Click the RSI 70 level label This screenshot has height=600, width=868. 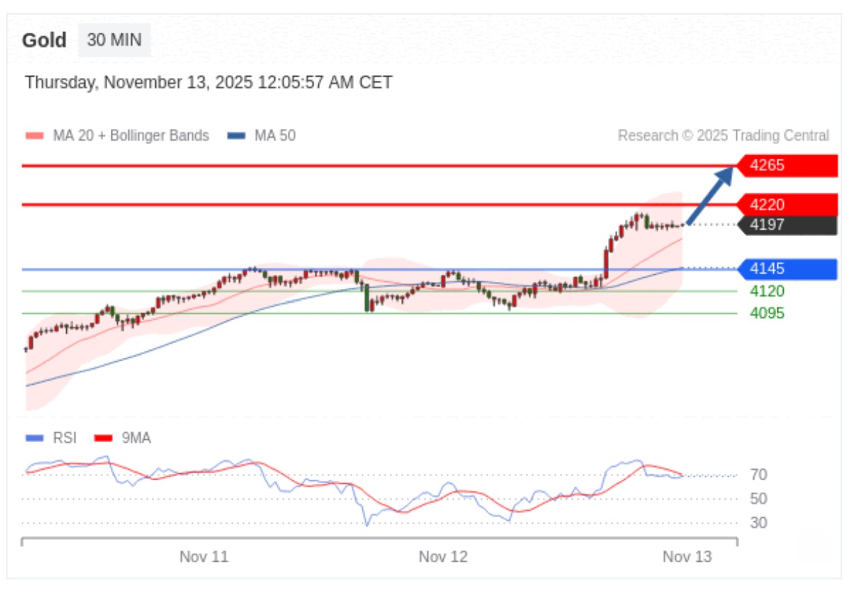click(759, 475)
